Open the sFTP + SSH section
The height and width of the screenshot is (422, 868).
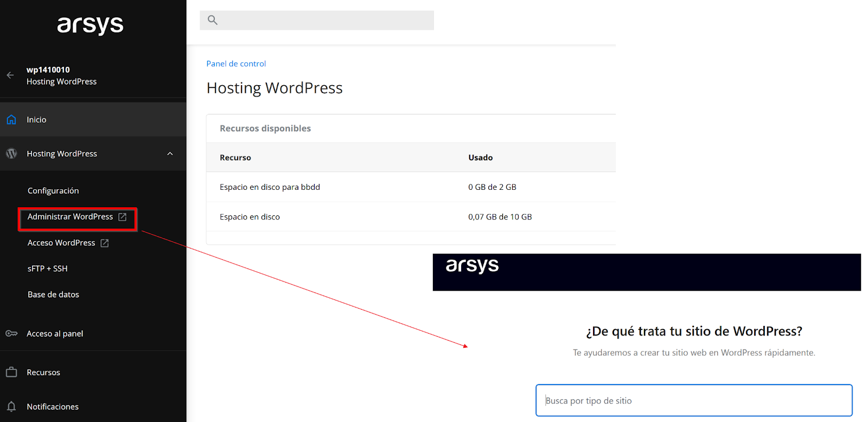point(48,268)
